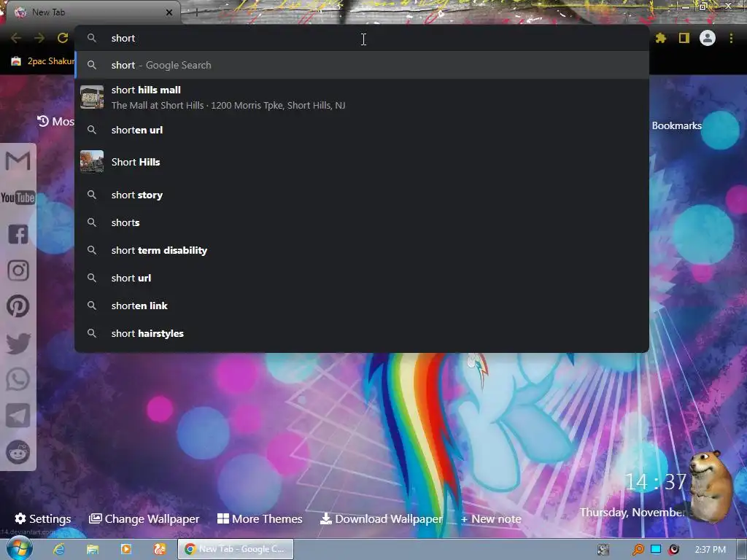
Task: Open Pinterest shortcut in sidebar
Action: coord(18,306)
